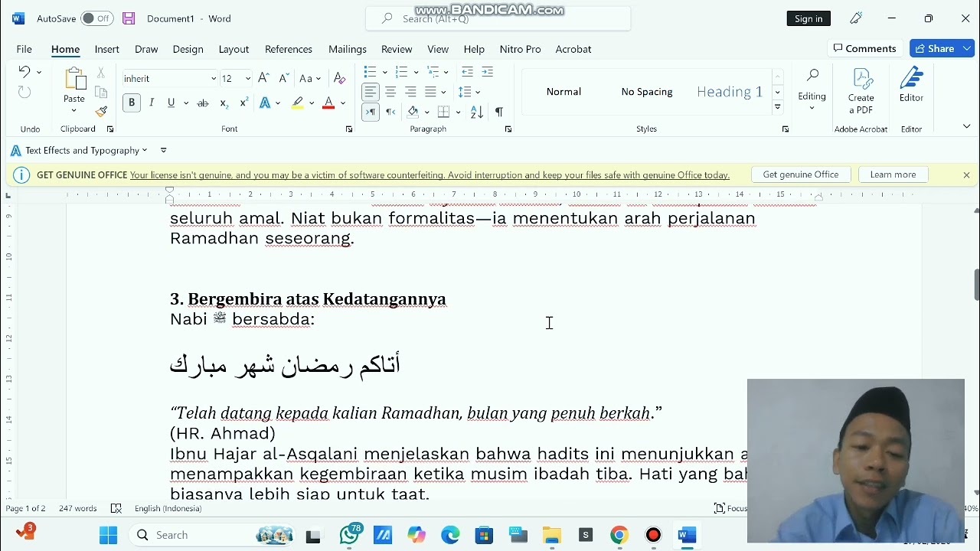Apply the Heading 1 style

click(730, 92)
